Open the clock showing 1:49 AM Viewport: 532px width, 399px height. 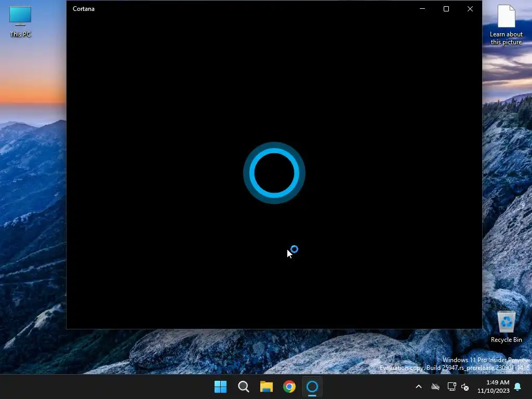coord(494,387)
